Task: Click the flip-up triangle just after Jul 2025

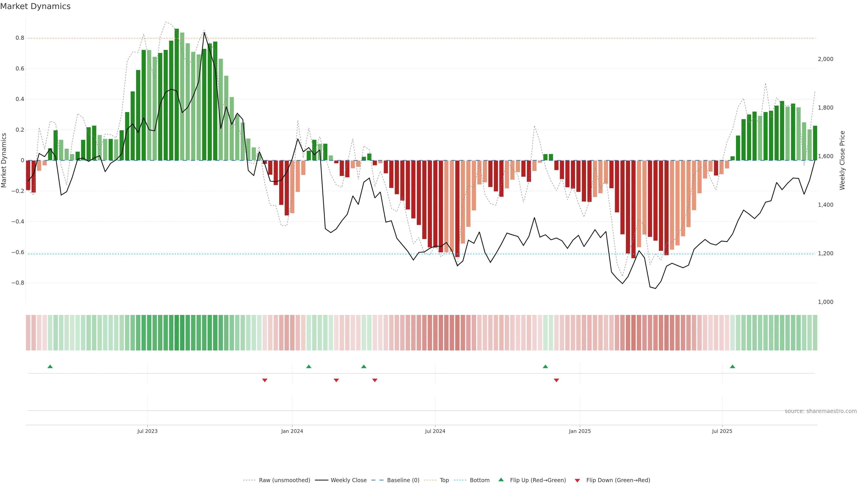Action: 733,366
